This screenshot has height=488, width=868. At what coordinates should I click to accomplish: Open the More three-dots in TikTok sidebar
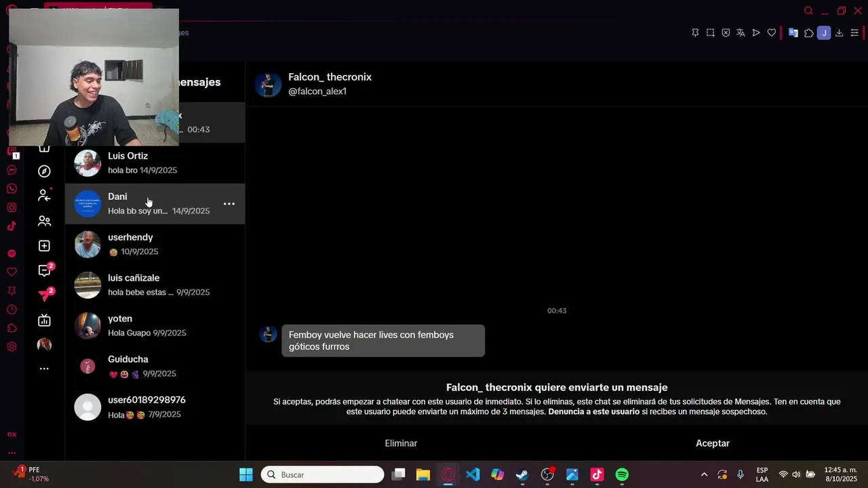pyautogui.click(x=44, y=369)
